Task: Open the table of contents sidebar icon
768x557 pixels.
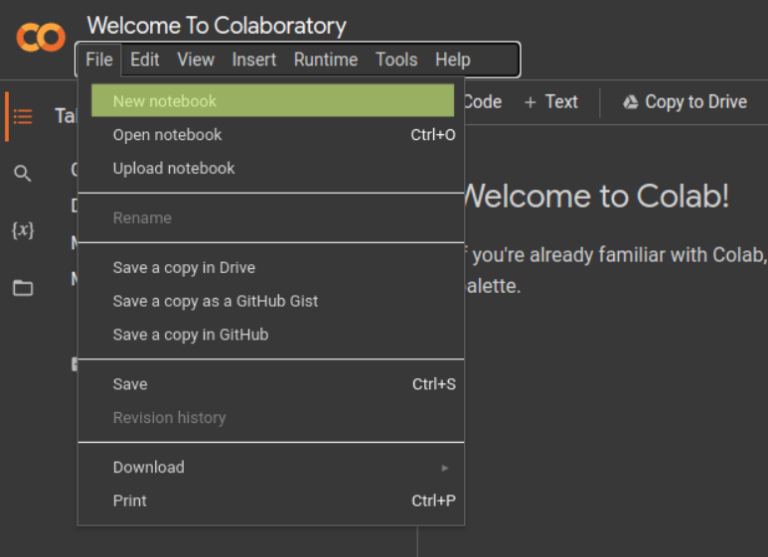Action: click(x=23, y=117)
